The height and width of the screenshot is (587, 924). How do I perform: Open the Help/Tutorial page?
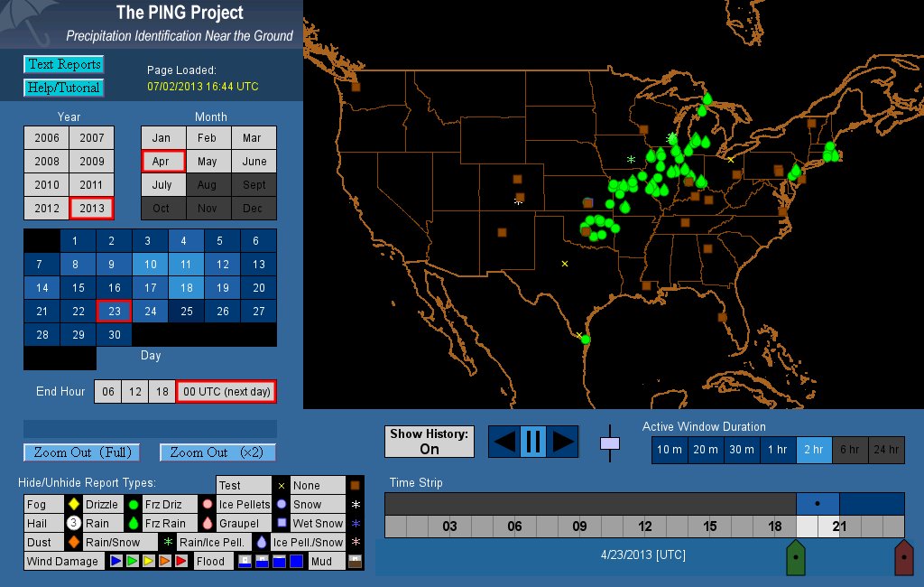pos(64,88)
